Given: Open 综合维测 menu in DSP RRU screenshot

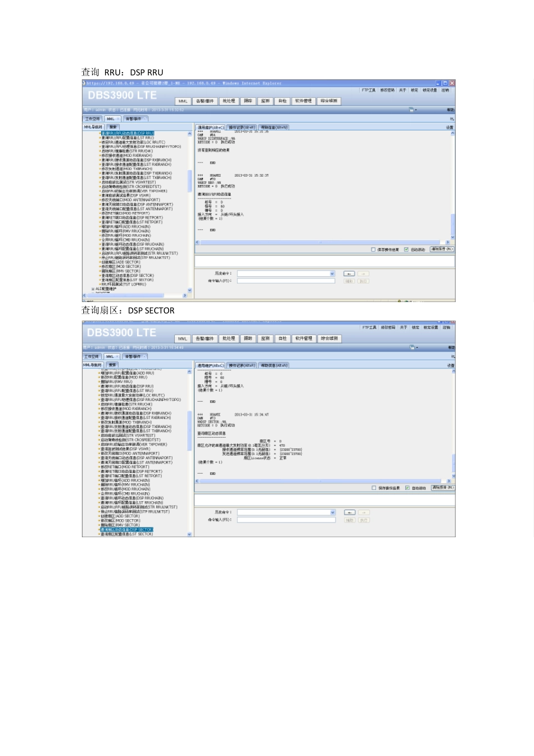Looking at the screenshot, I should click(329, 101).
